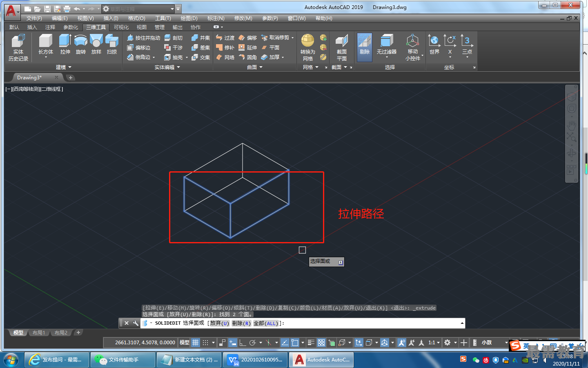Toggle dynamic input in status bar
The width and height of the screenshot is (588, 368).
point(232,343)
